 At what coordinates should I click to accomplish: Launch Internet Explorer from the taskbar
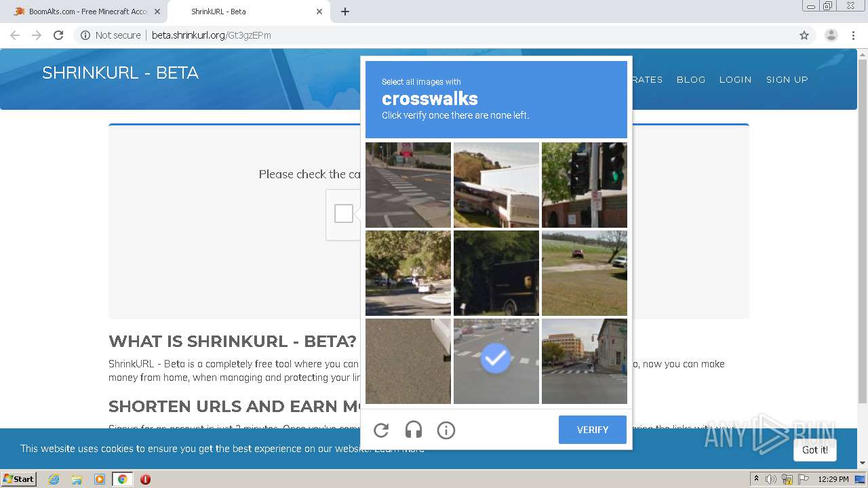coord(54,479)
